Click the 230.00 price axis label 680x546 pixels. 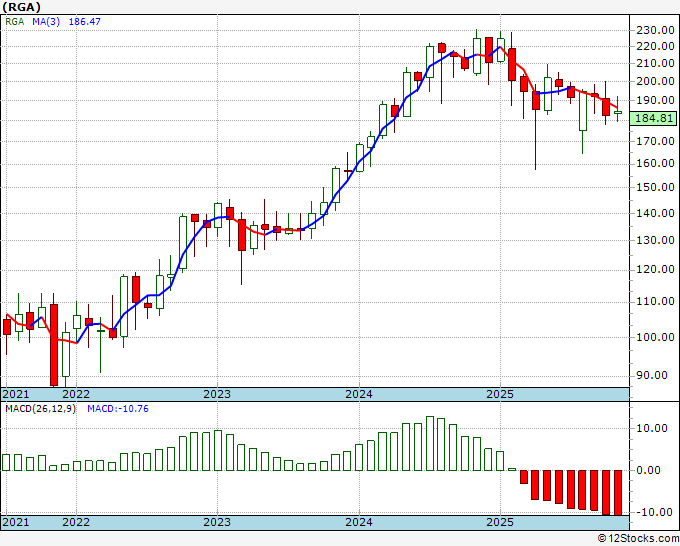tap(655, 30)
